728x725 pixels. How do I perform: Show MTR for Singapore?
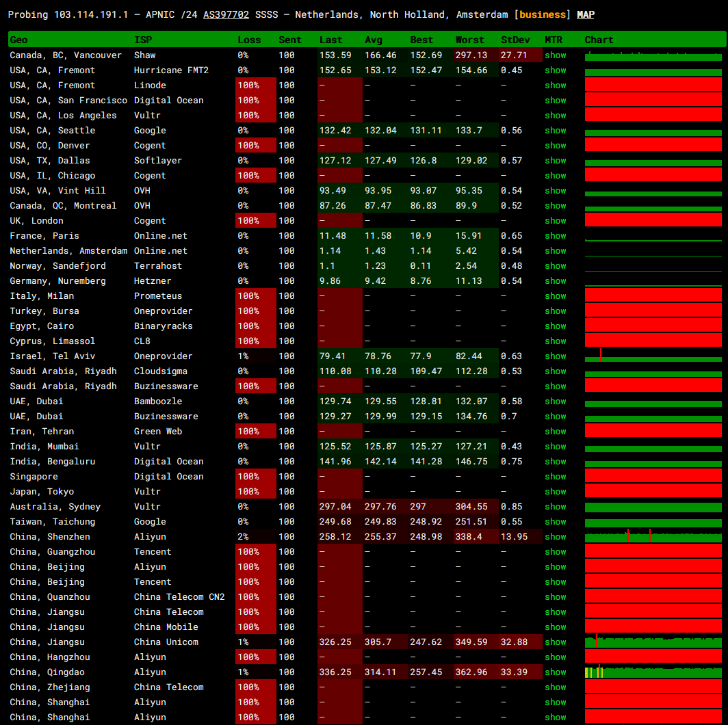556,477
